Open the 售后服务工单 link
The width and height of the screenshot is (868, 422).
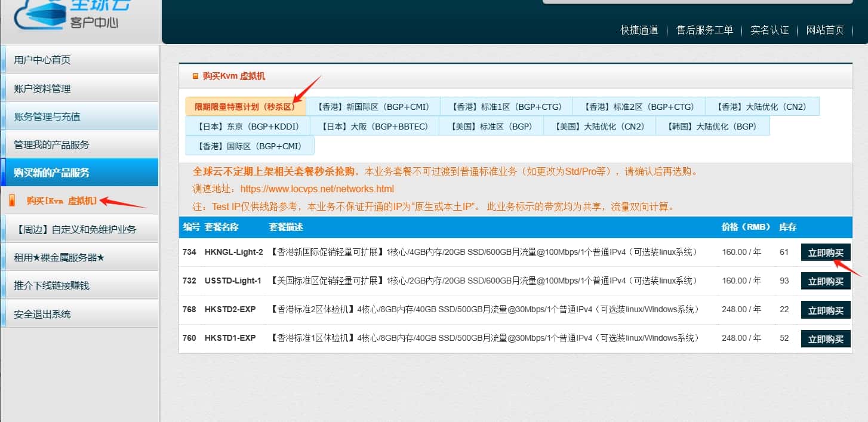point(705,30)
